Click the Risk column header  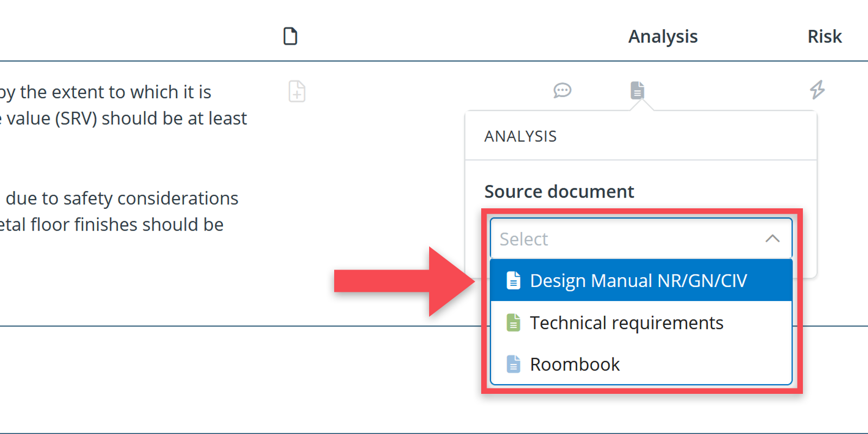click(824, 36)
